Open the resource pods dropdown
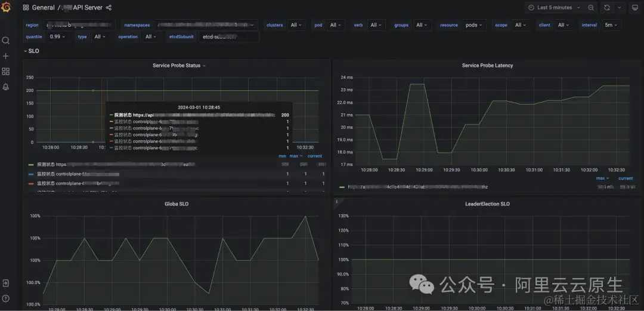This screenshot has width=644, height=311. click(474, 25)
